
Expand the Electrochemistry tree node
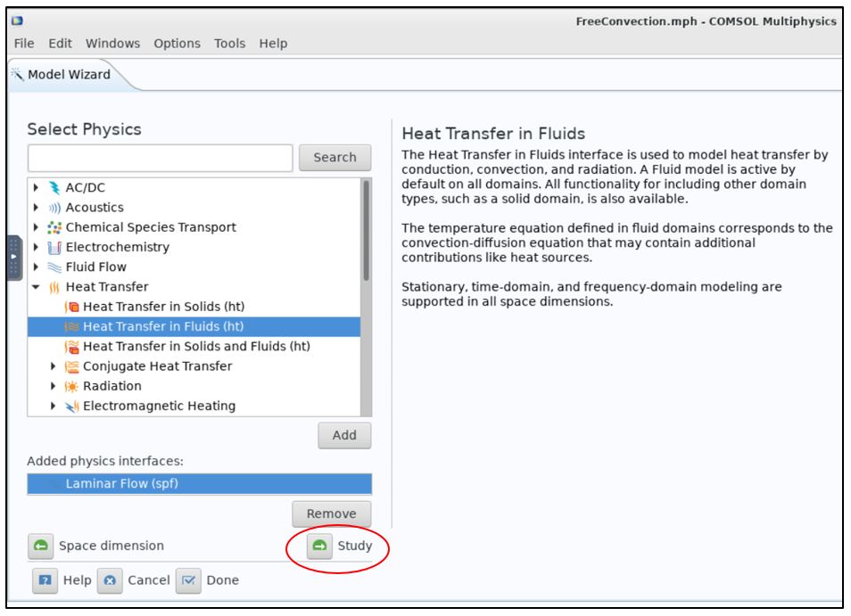[36, 247]
